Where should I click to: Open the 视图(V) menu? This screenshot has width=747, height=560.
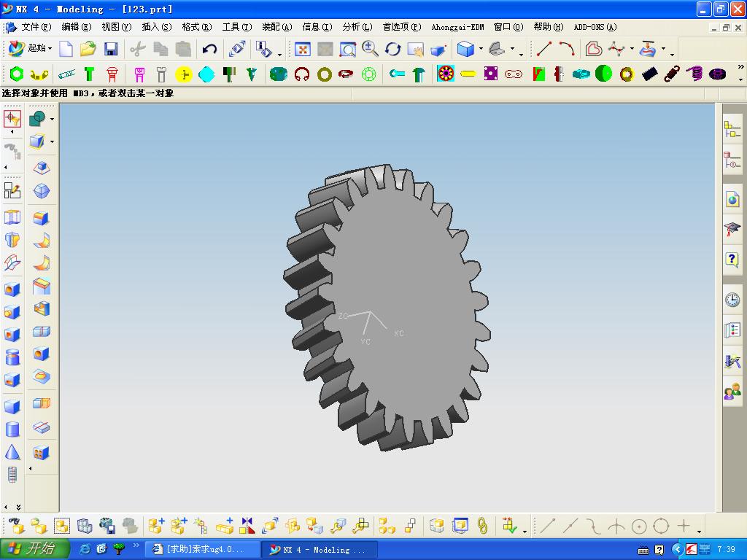click(x=116, y=27)
